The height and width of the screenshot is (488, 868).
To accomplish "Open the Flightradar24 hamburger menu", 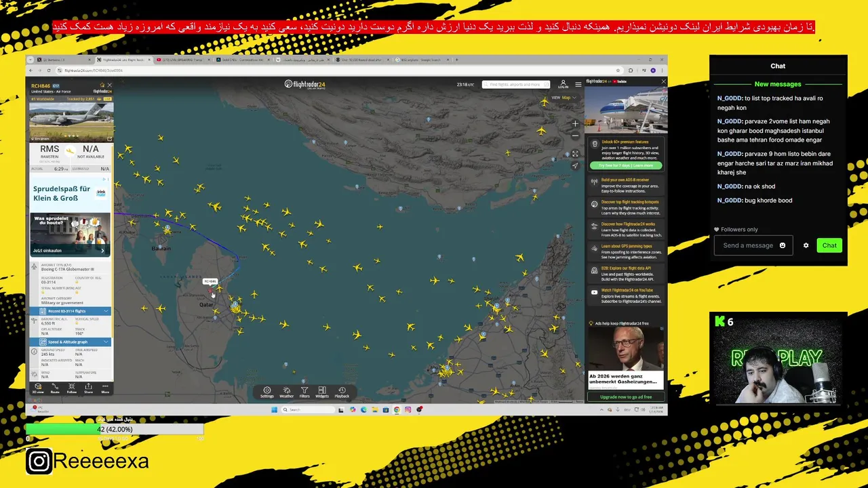I will pos(578,84).
